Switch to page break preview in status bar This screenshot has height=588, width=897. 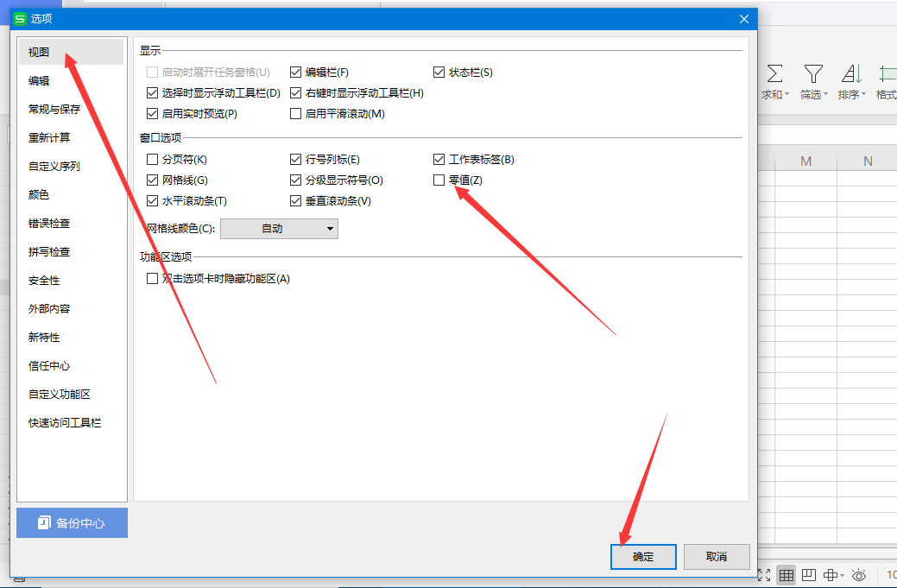click(x=809, y=575)
